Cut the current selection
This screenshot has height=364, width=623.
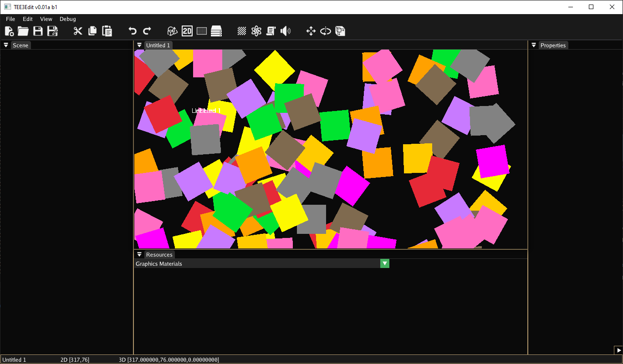pyautogui.click(x=77, y=30)
